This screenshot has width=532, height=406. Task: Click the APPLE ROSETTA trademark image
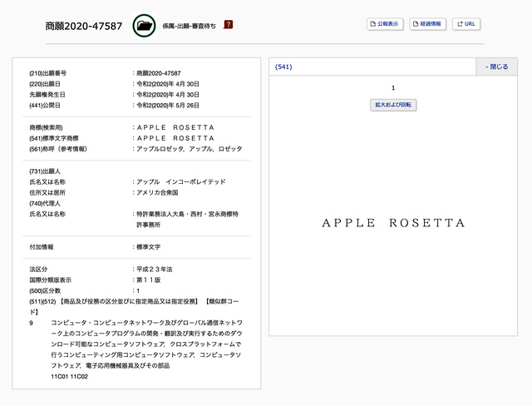(x=393, y=223)
